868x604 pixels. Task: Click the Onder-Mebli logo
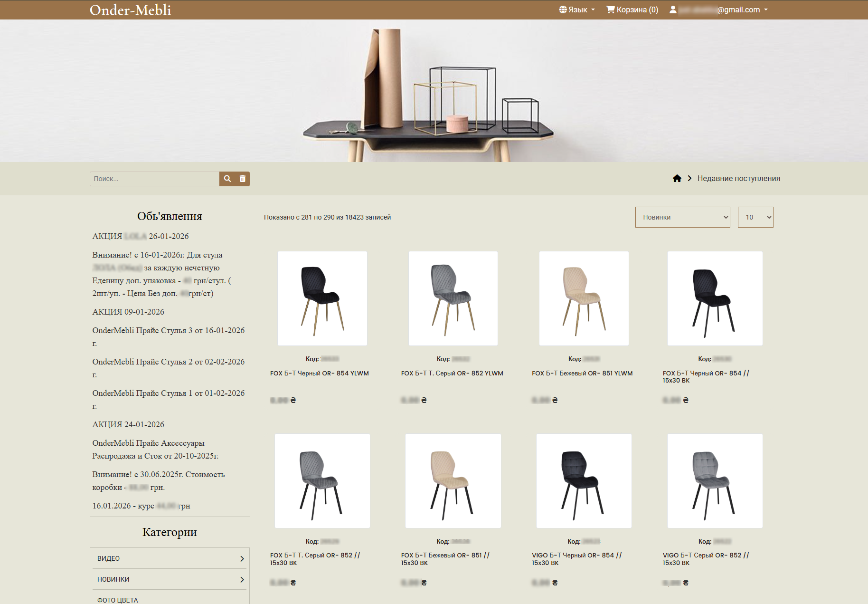130,10
